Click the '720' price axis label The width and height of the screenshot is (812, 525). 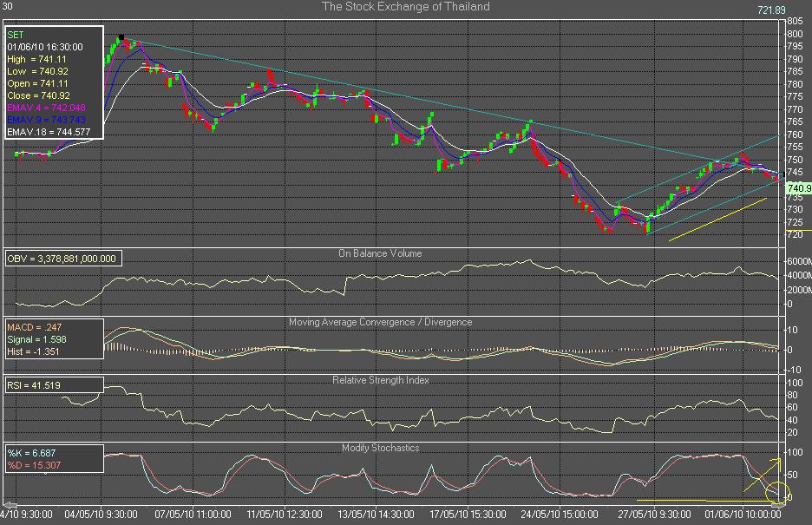click(796, 234)
